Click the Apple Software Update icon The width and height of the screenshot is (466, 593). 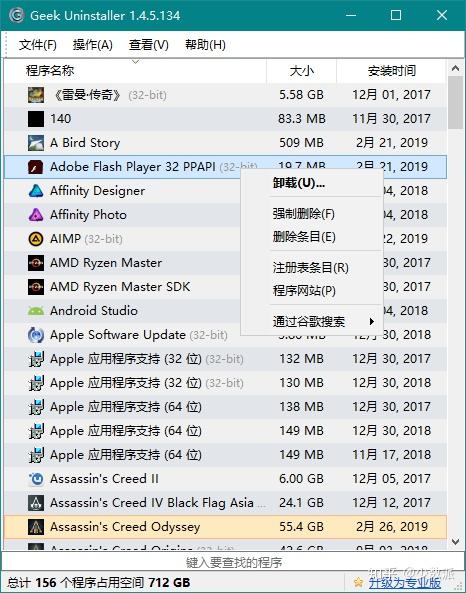coord(36,335)
